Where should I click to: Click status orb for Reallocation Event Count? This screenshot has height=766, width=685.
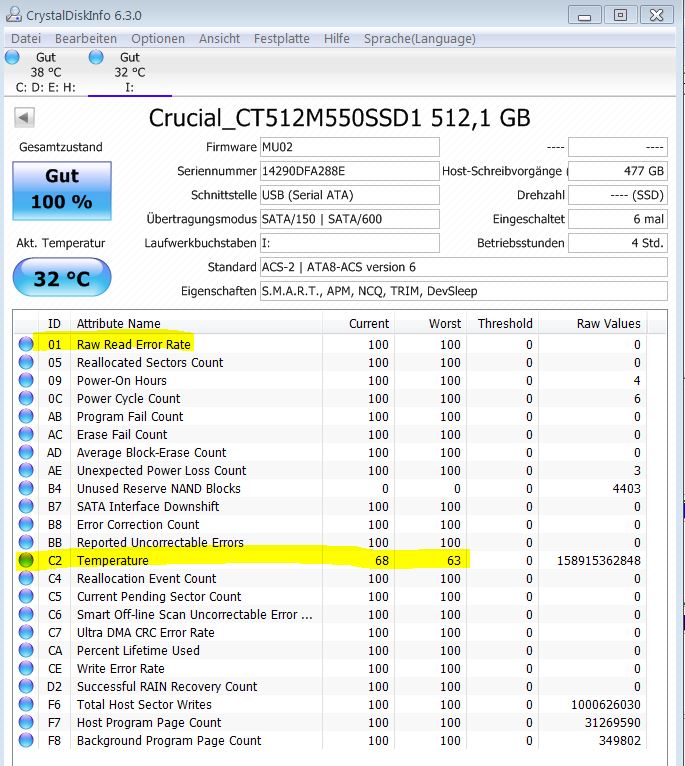26,578
